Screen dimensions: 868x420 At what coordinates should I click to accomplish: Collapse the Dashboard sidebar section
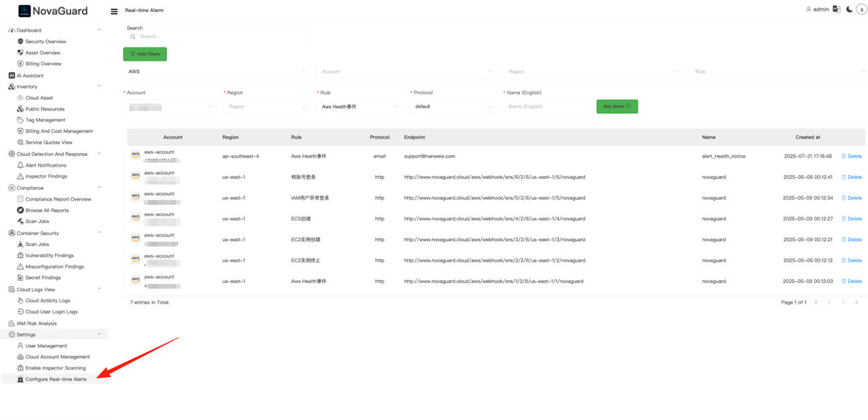tap(99, 30)
